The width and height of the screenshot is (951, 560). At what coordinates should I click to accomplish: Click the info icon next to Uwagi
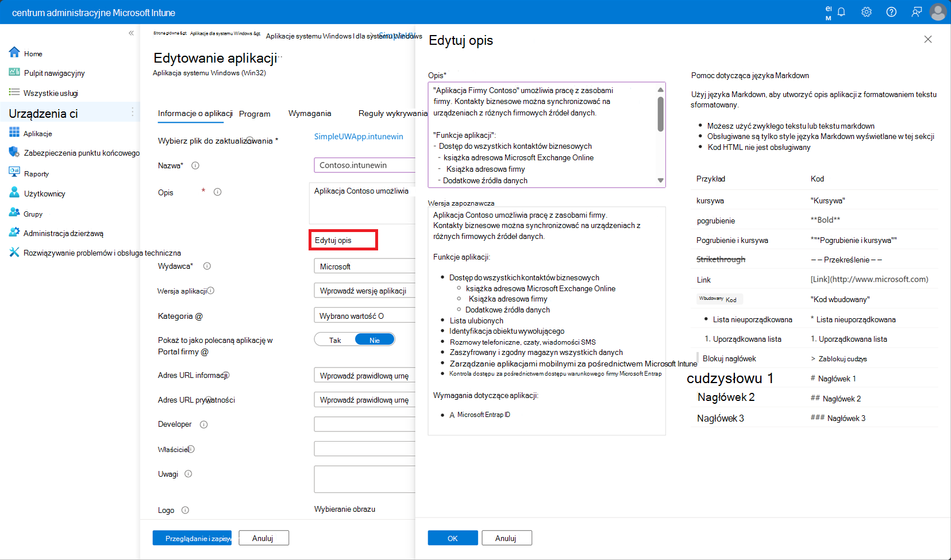point(188,474)
